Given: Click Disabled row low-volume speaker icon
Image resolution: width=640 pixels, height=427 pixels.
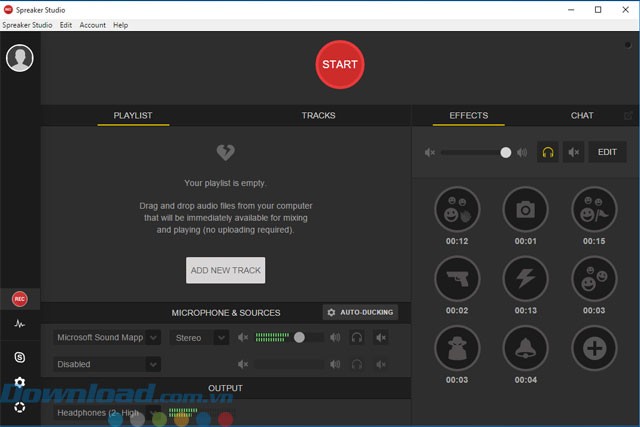Looking at the screenshot, I should click(243, 364).
